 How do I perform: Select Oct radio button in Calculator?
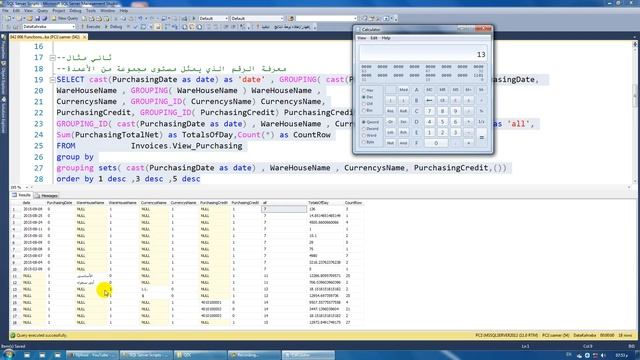368,104
